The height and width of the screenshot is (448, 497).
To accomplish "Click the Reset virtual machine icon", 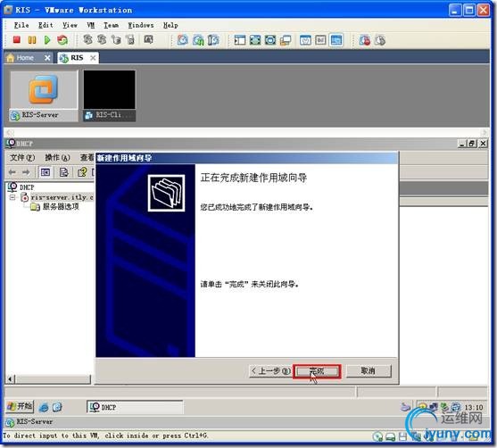I will (x=62, y=40).
